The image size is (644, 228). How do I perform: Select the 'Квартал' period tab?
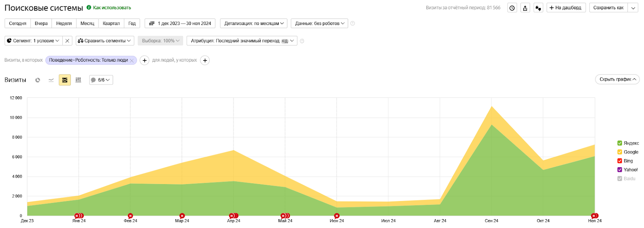pyautogui.click(x=111, y=23)
